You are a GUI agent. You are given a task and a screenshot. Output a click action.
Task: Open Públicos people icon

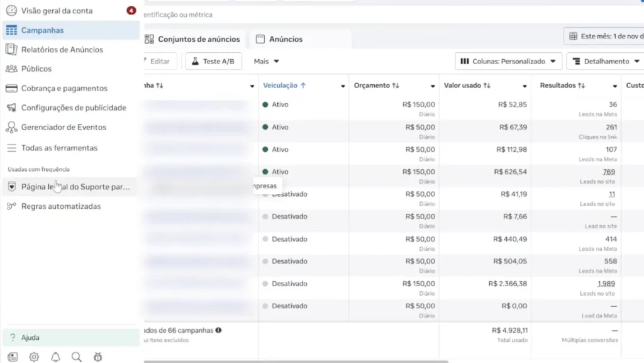click(x=11, y=69)
